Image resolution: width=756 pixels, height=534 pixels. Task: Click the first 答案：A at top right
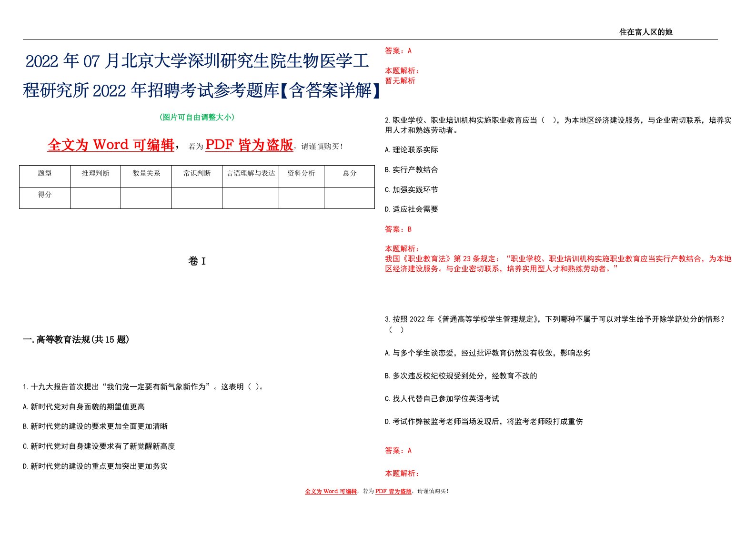(x=398, y=50)
